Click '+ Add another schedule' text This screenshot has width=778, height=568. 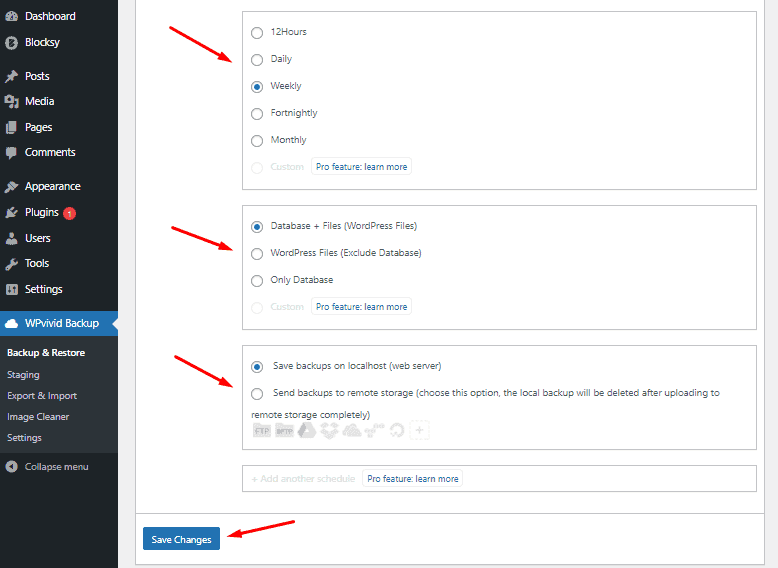click(x=303, y=479)
